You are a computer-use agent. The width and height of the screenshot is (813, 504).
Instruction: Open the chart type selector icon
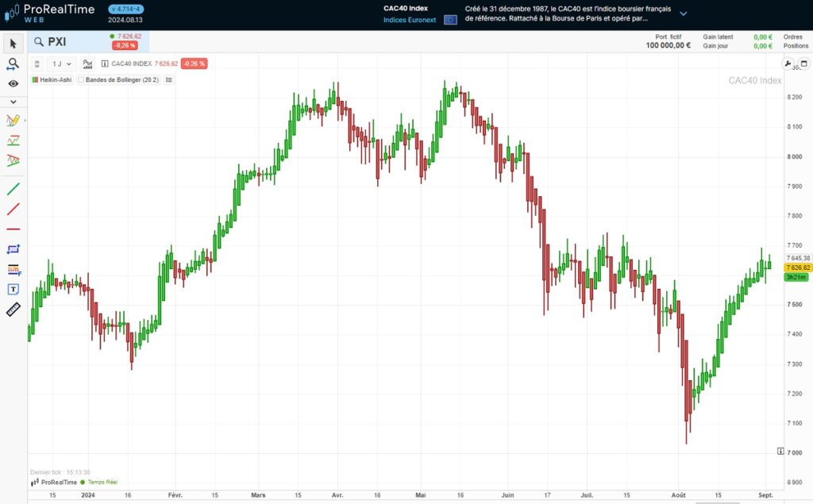tap(87, 63)
